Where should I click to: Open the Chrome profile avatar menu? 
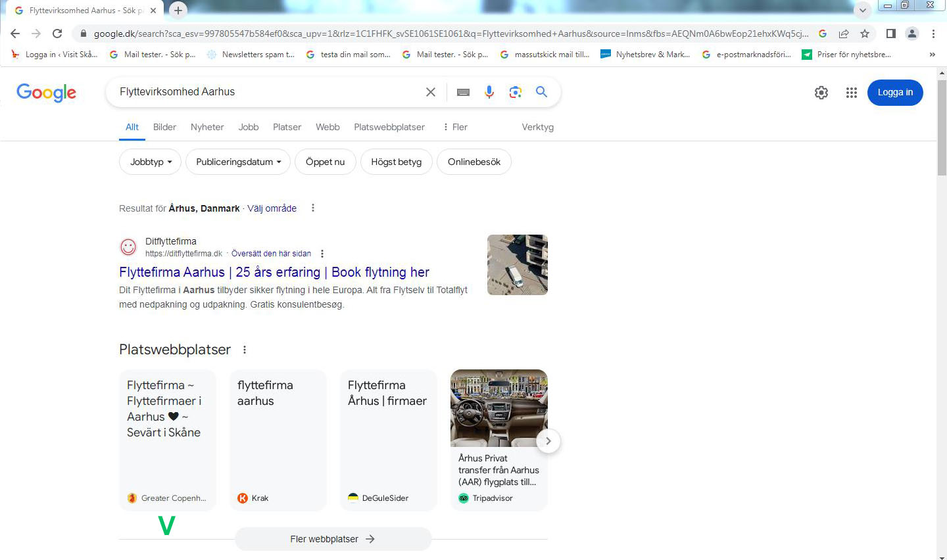point(912,34)
